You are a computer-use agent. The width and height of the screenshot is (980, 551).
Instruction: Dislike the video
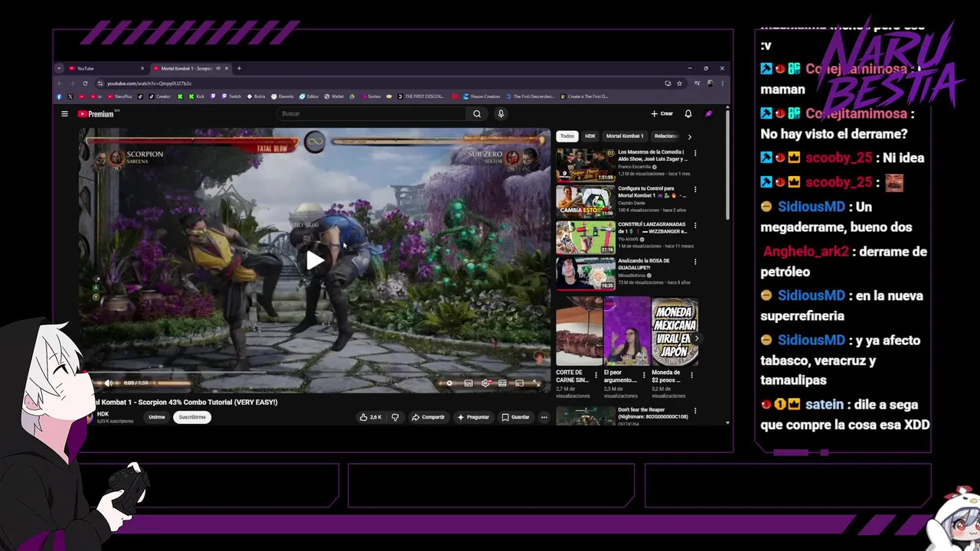pos(395,417)
